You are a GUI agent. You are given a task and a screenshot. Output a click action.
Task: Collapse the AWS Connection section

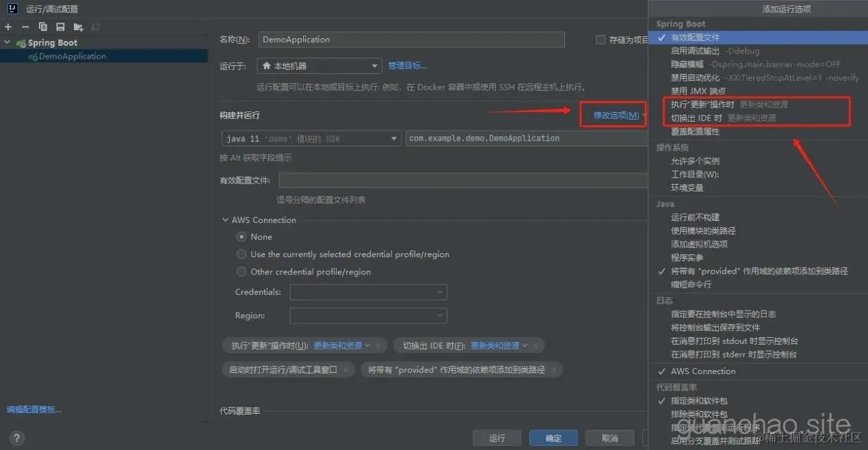226,220
